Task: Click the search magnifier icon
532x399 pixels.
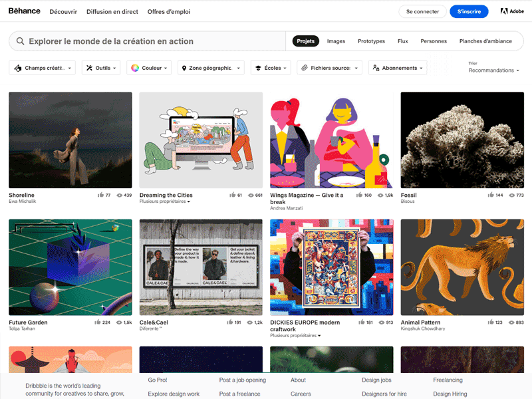Action: [x=20, y=41]
